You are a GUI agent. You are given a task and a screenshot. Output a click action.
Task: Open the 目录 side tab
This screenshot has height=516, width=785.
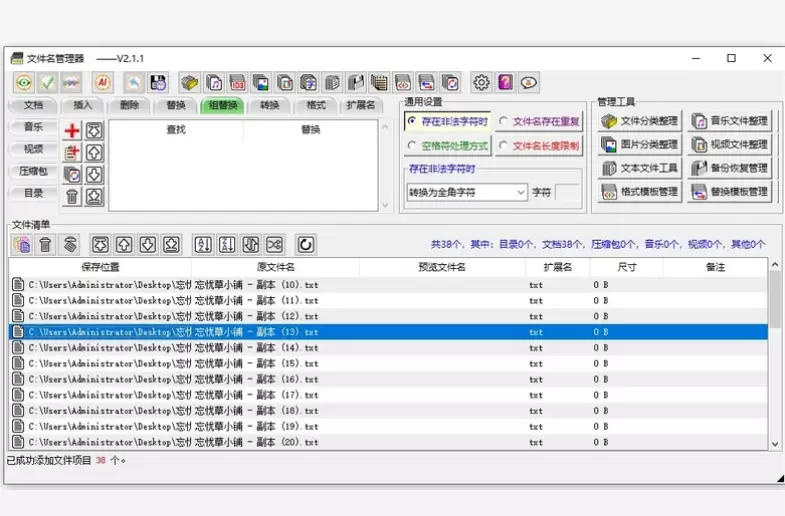click(x=34, y=193)
